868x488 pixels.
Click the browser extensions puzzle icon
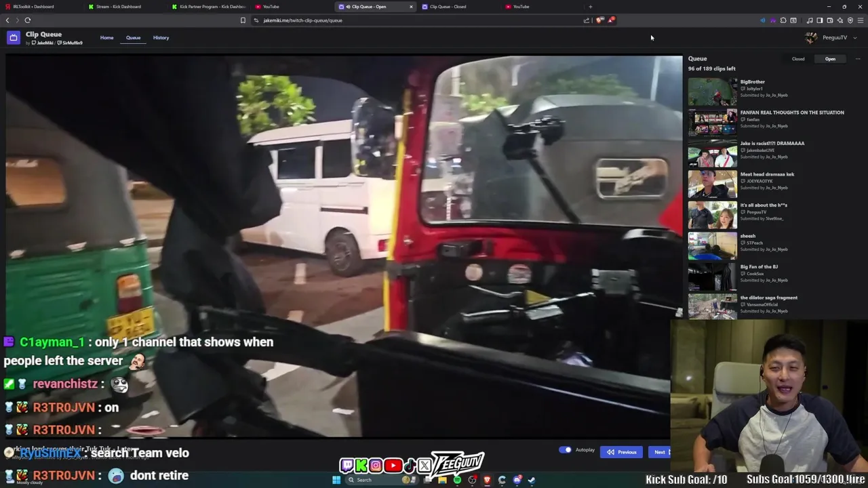[x=783, y=20]
